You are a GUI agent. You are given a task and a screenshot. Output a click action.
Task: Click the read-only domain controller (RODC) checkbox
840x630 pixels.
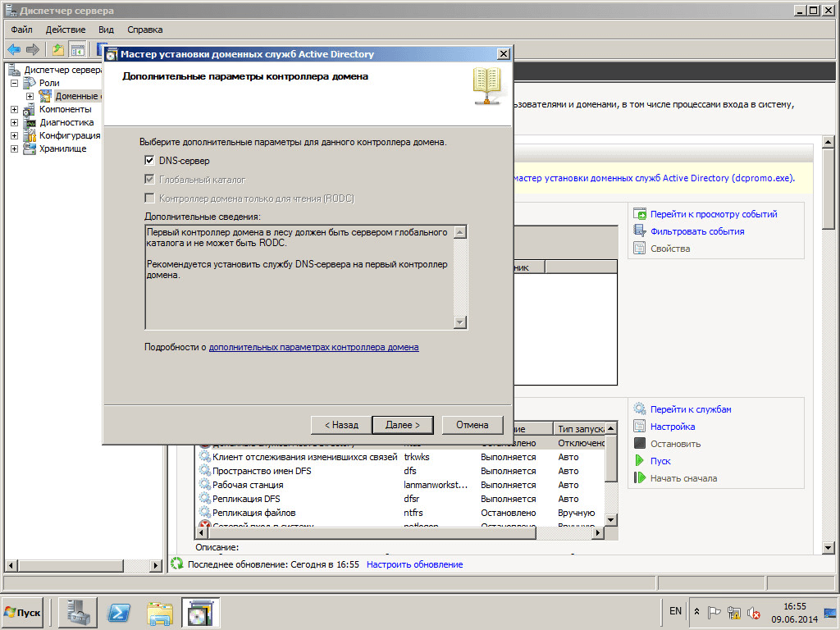(149, 199)
